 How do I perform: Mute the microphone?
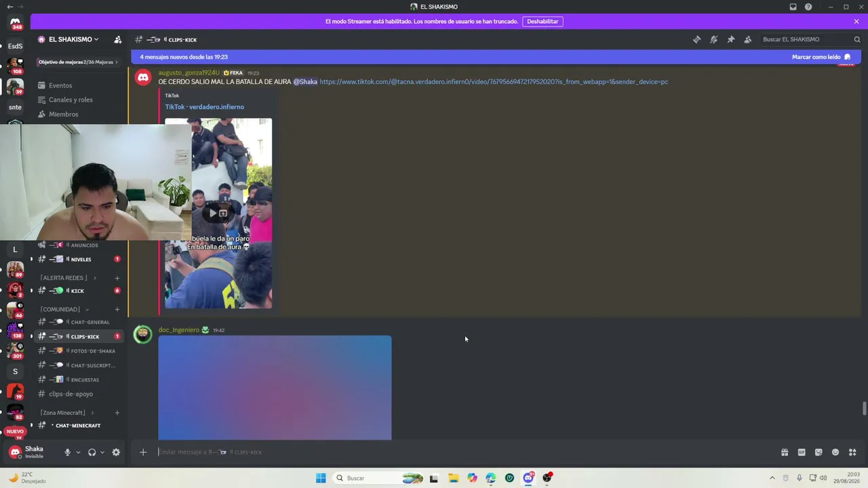point(67,452)
